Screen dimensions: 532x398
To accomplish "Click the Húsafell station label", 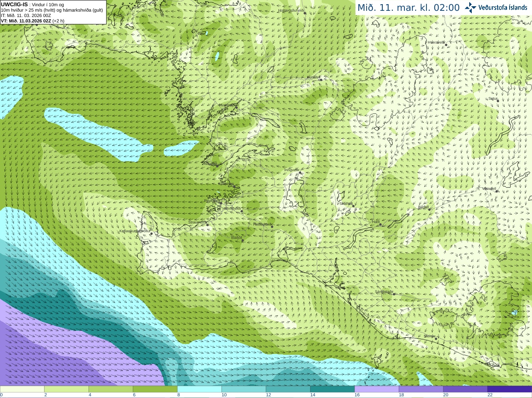I will tap(313, 77).
